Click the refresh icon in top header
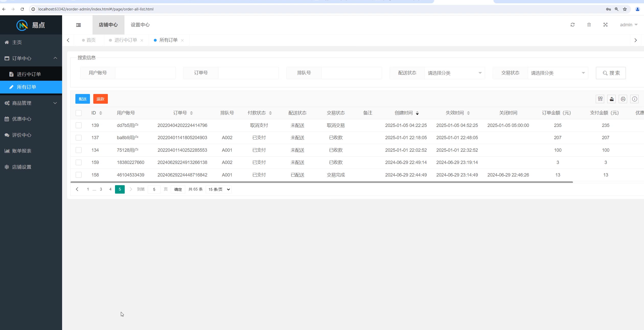The width and height of the screenshot is (644, 330). [572, 25]
